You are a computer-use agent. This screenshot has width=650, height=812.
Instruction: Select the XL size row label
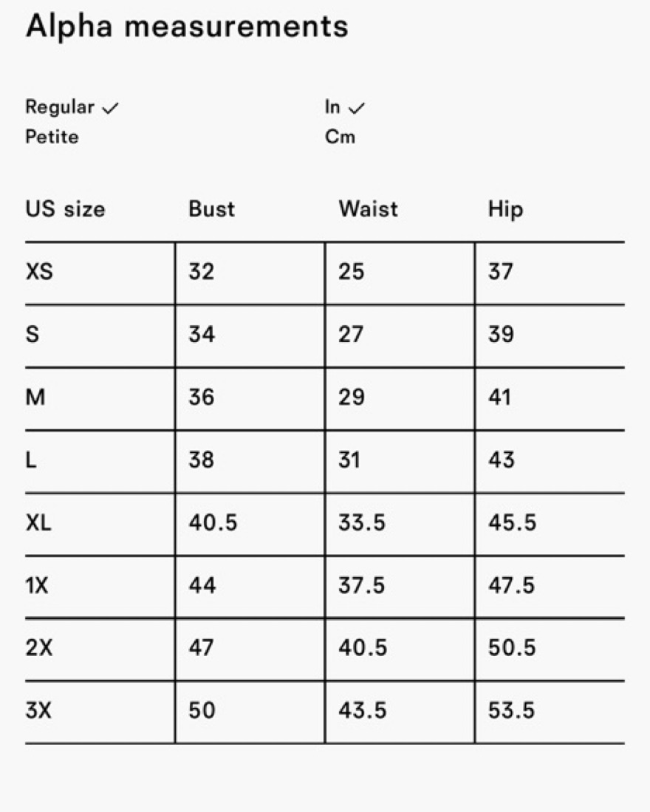(39, 522)
